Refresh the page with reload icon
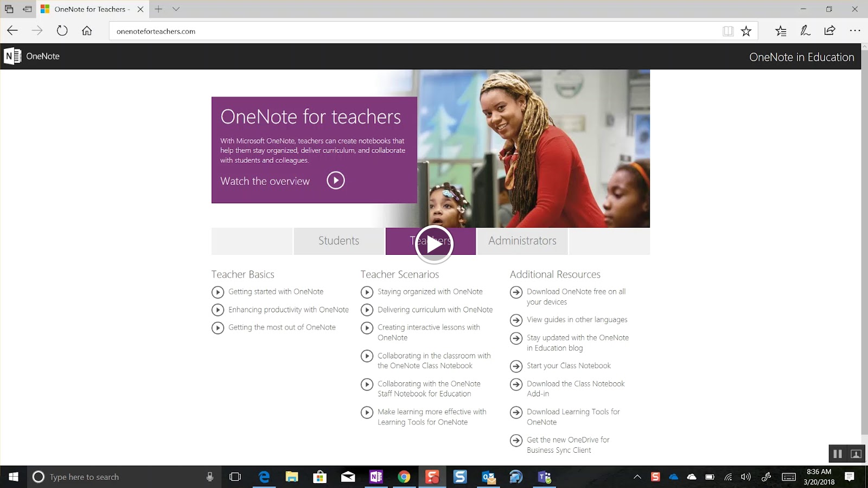 (62, 31)
